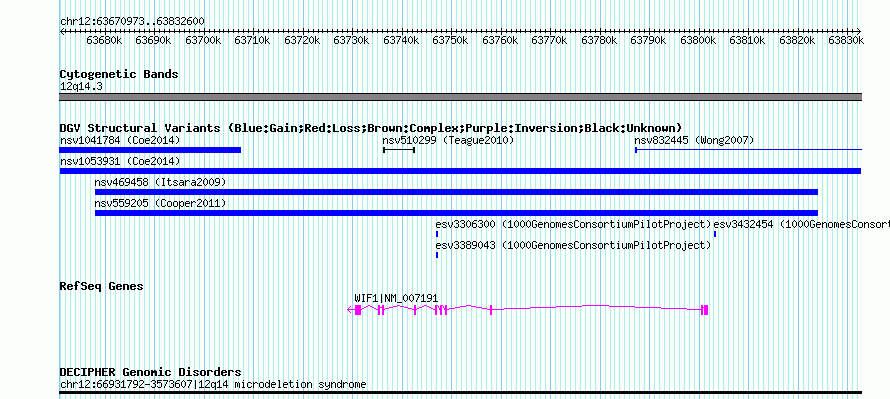Open the WIF1|NM_007191 gene model

(x=528, y=309)
